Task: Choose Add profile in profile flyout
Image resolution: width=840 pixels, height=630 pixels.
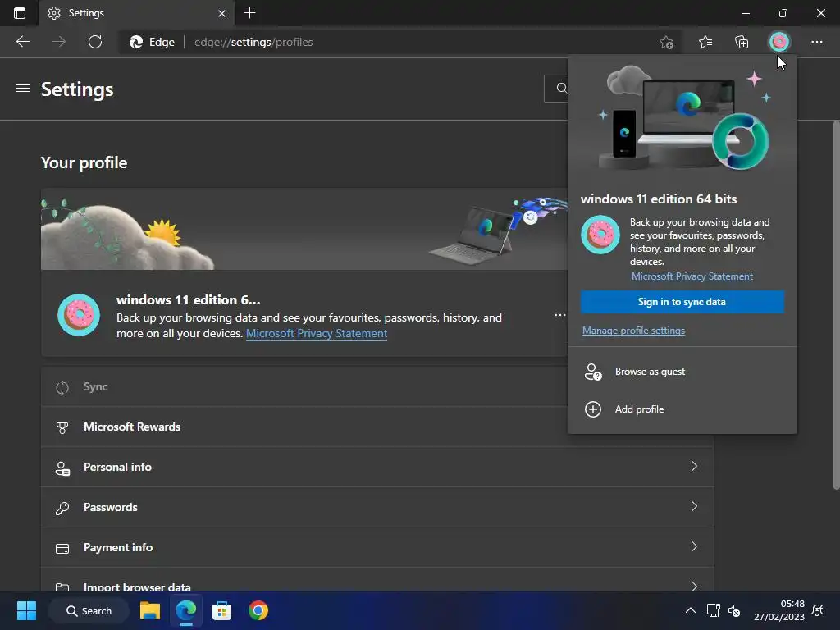Action: coord(682,409)
